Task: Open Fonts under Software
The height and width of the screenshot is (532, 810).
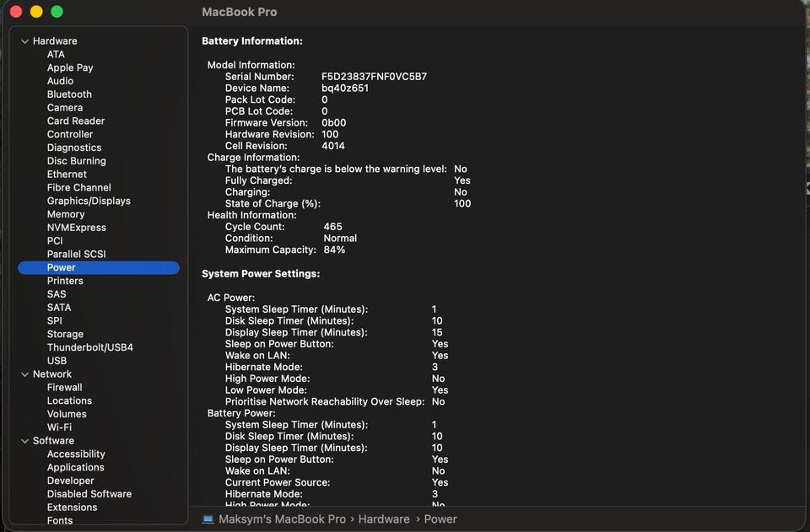Action: click(60, 521)
